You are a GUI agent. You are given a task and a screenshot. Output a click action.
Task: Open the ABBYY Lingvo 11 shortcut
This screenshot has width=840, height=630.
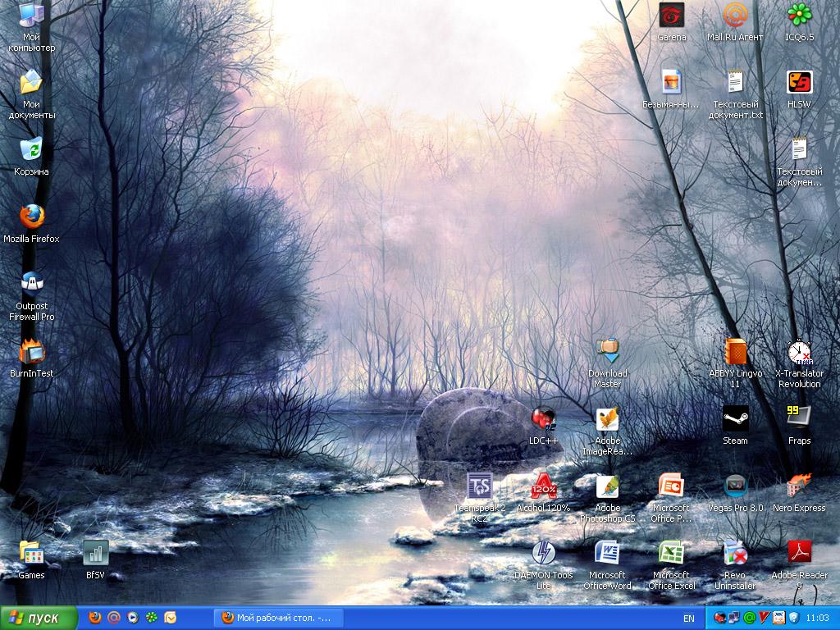(x=735, y=352)
